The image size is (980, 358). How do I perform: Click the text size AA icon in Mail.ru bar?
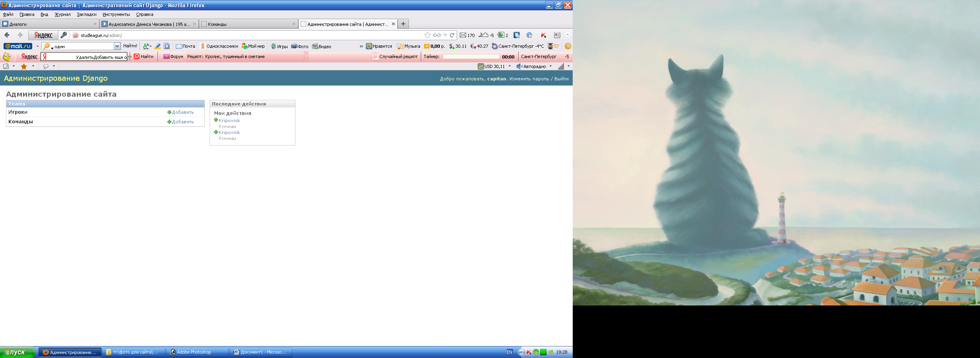coord(147,46)
